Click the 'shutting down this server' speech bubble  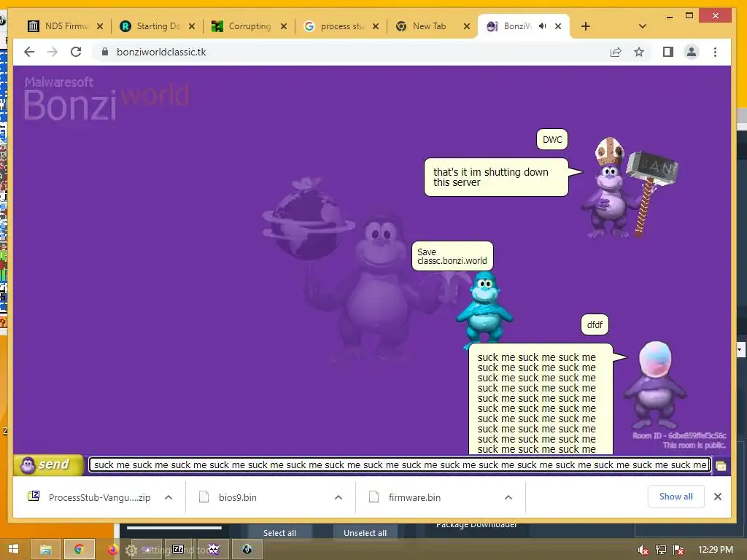496,177
